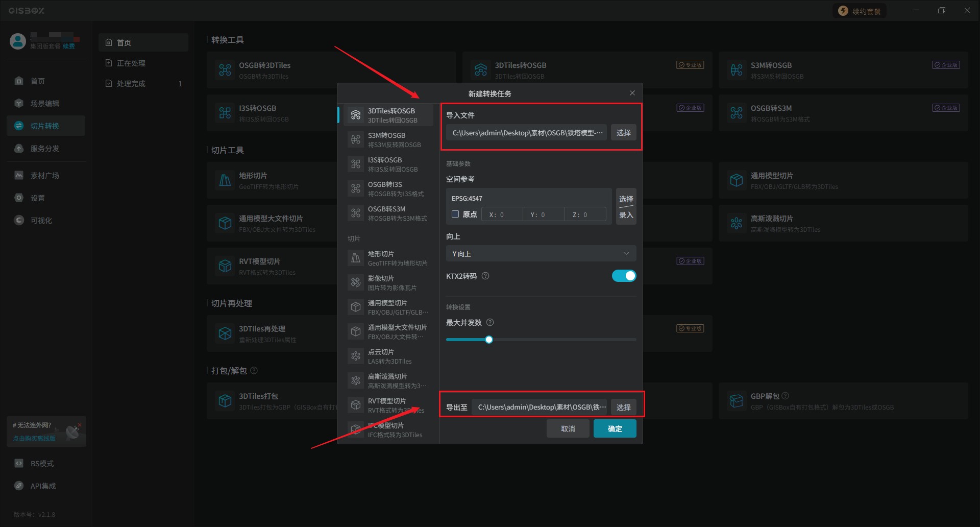Switch to the 正在处理 tab
Image resolution: width=980 pixels, height=527 pixels.
[x=131, y=63]
